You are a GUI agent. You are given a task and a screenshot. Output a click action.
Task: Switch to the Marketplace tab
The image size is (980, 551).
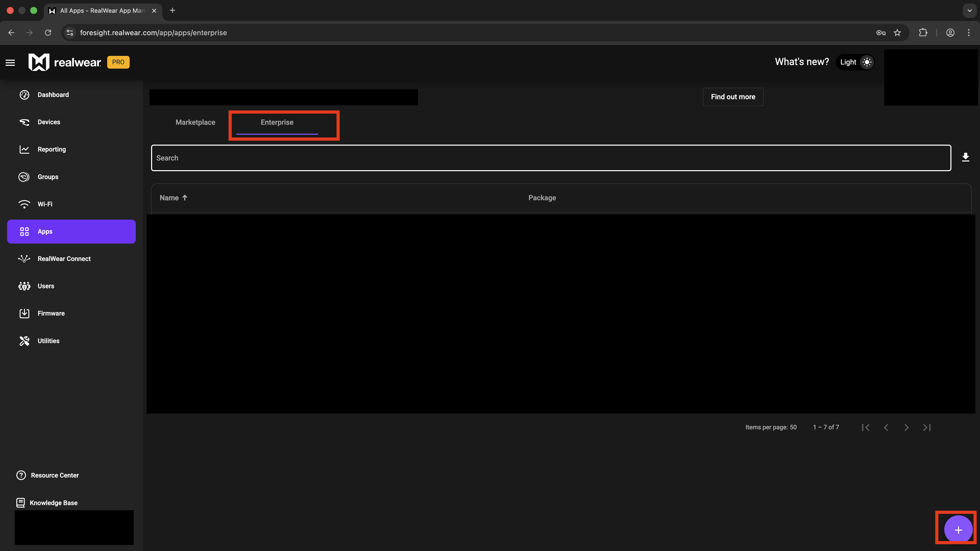(x=195, y=122)
